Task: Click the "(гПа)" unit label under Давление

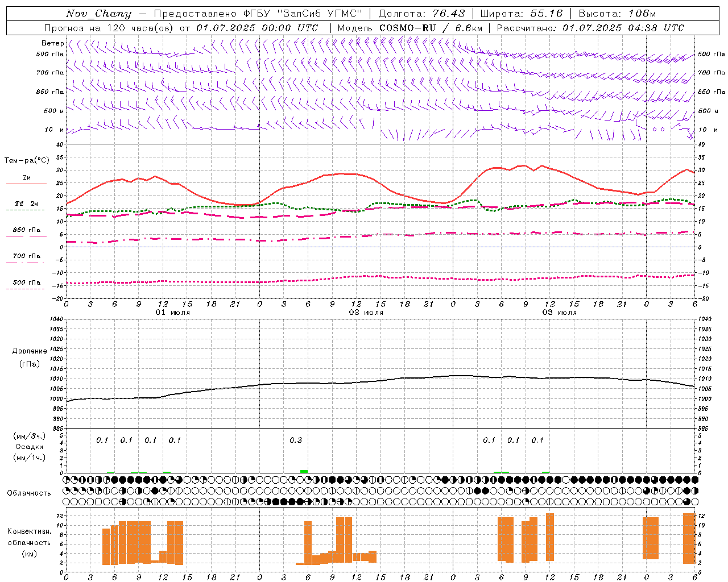Action: click(x=30, y=364)
